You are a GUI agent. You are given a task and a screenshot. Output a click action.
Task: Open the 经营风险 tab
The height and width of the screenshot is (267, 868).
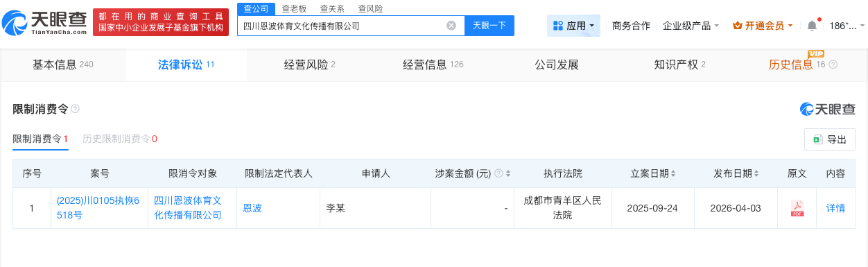pyautogui.click(x=309, y=65)
